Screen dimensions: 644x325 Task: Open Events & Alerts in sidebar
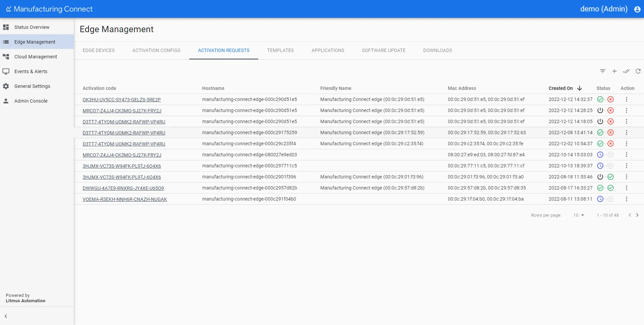point(37,71)
